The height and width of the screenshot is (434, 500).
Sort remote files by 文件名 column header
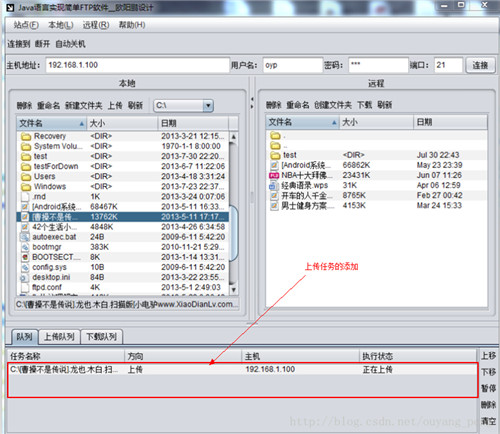(302, 122)
